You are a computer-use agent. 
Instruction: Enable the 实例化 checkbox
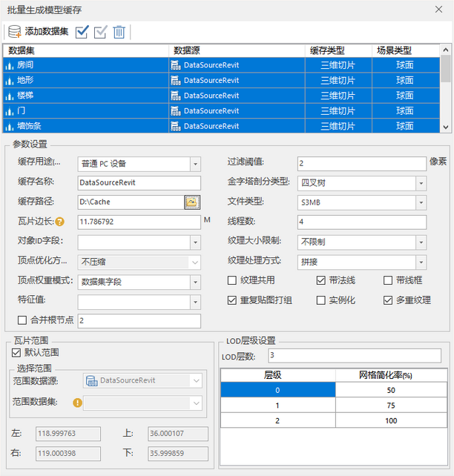(321, 300)
